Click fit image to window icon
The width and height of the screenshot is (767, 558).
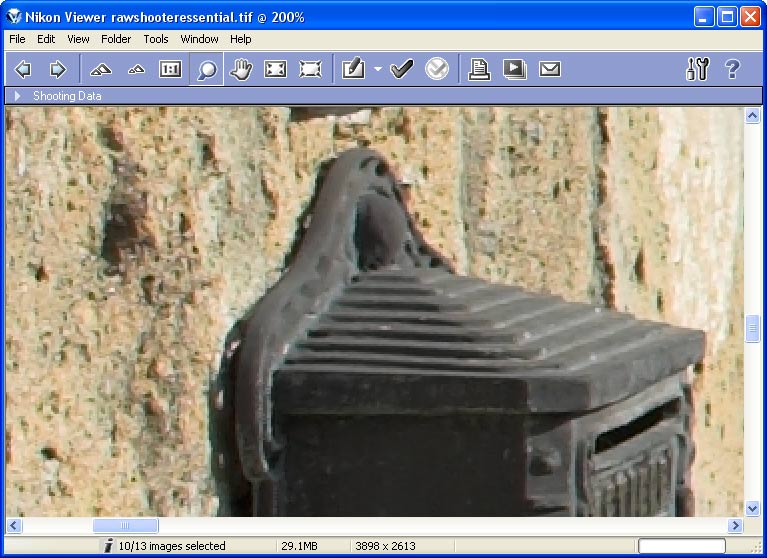[275, 69]
